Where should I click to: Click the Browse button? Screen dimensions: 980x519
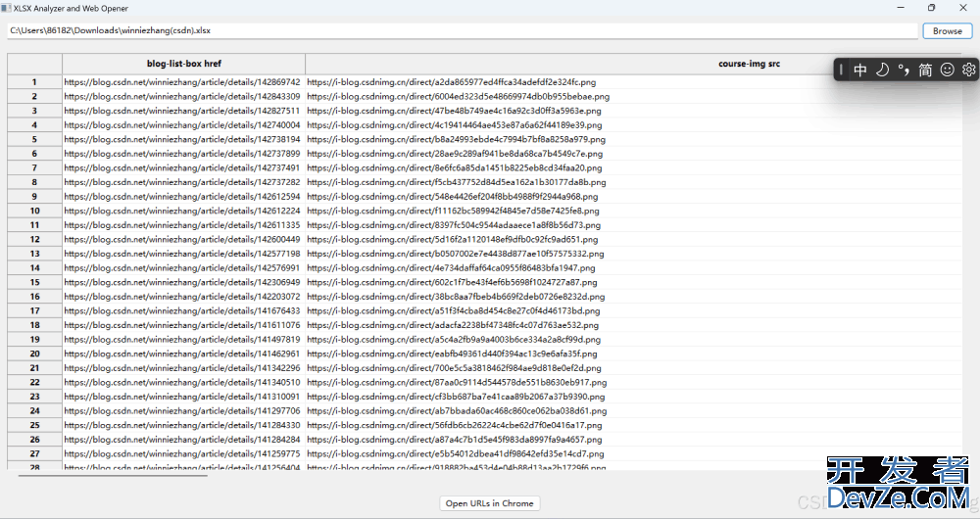pos(948,30)
